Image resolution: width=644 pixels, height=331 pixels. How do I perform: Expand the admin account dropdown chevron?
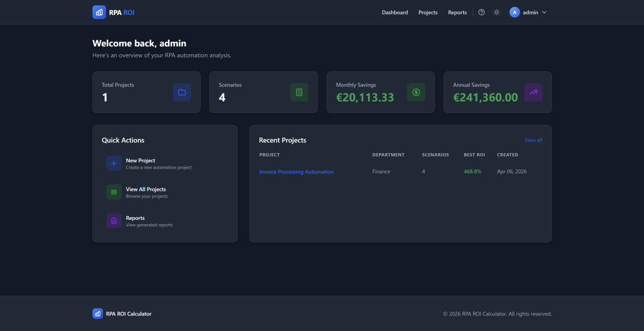[x=544, y=12]
